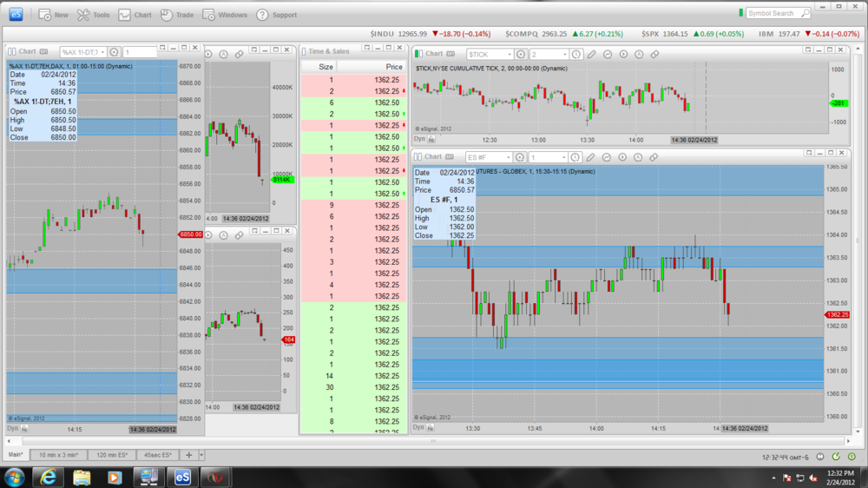Open the Windows menu
Viewport: 868px width, 488px height.
[225, 15]
